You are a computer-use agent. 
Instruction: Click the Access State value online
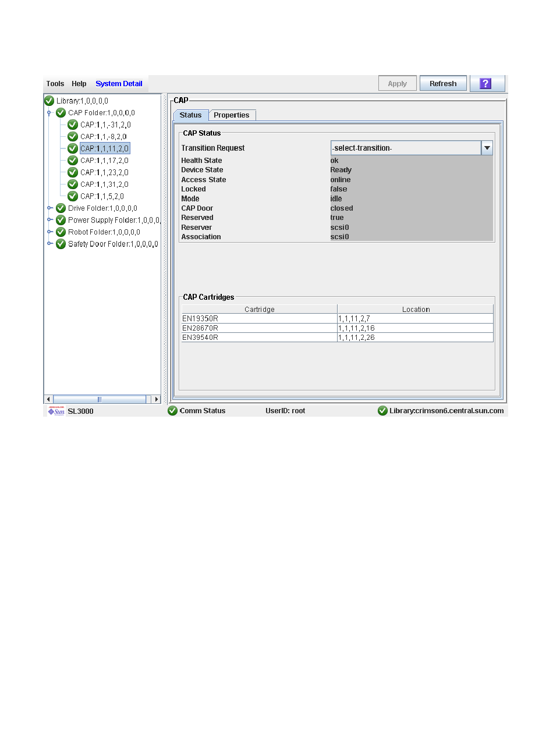point(341,180)
